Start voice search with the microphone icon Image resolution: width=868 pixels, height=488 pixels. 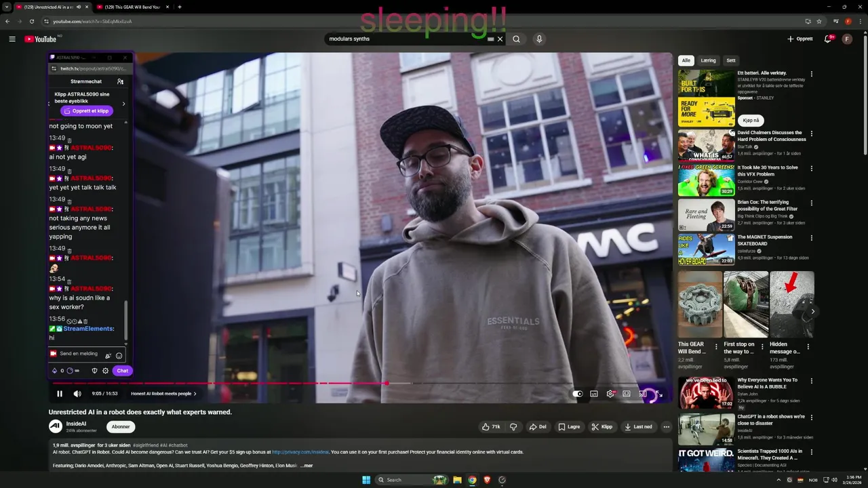tap(539, 39)
